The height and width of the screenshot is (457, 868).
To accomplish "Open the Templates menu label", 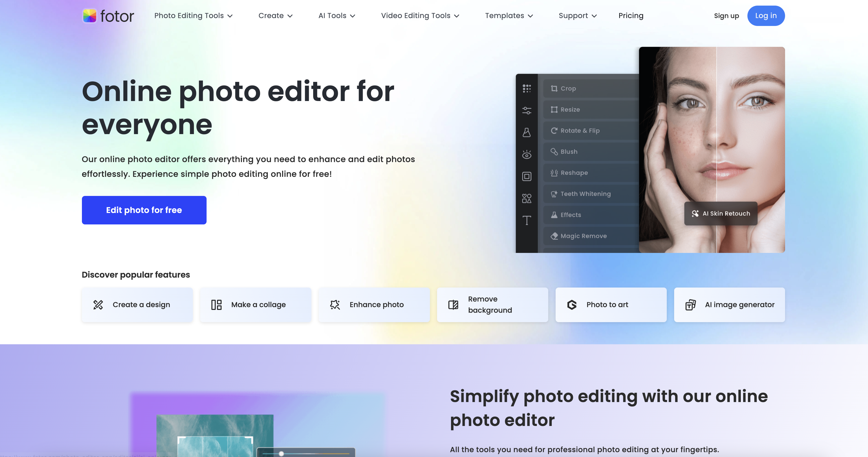I will 504,16.
